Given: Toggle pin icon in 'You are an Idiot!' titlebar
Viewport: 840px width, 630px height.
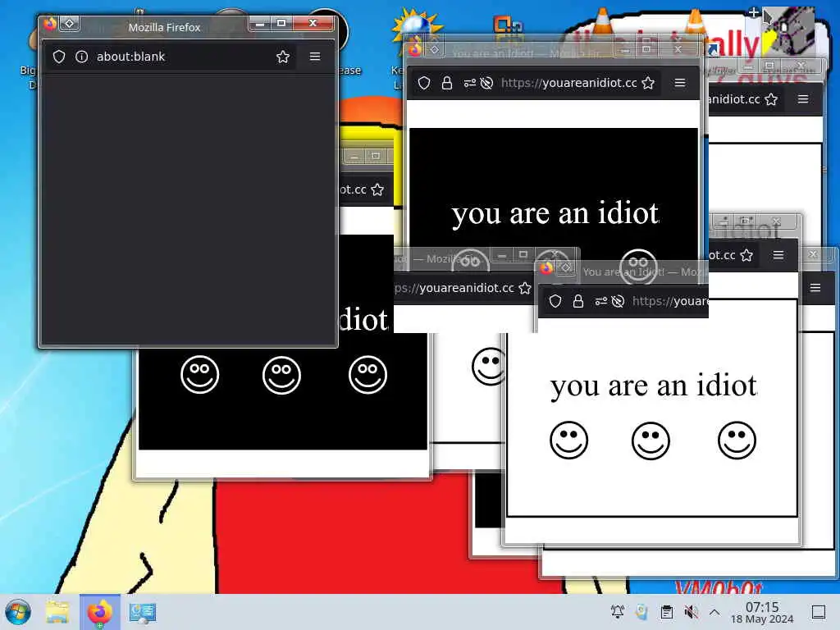Looking at the screenshot, I should click(566, 268).
